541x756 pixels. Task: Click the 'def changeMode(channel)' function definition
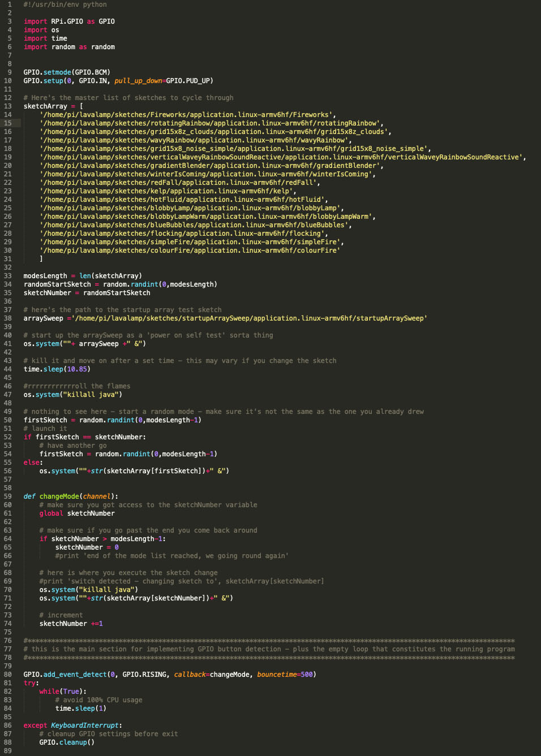[x=71, y=496]
